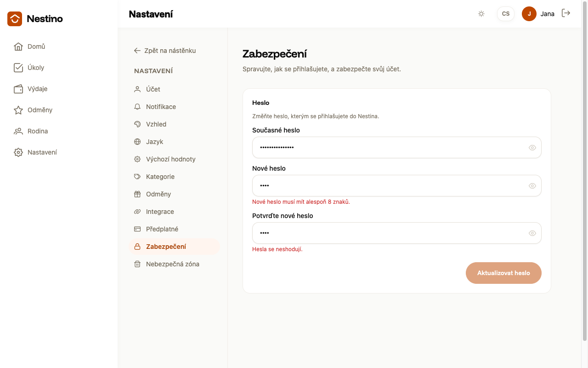
Task: Open Úkoly checkbox icon in sidebar
Action: pyautogui.click(x=18, y=68)
